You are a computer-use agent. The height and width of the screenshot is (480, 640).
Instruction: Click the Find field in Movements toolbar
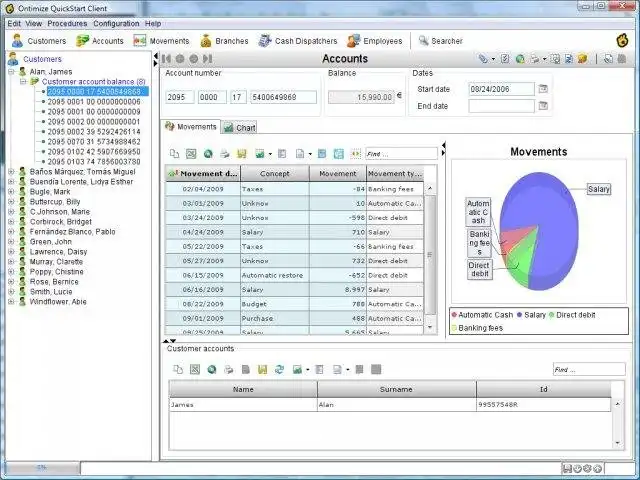tap(401, 154)
